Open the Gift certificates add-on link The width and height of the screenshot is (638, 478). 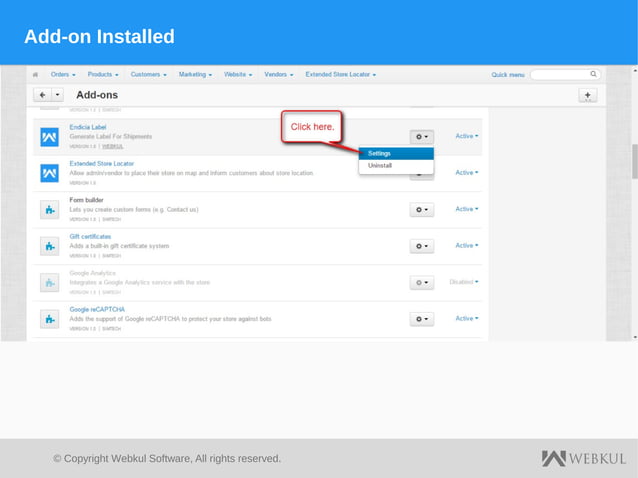tap(90, 236)
